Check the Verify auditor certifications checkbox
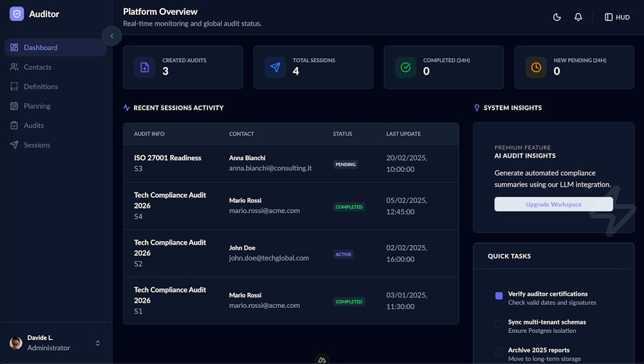Viewport: 644px width, 364px height. pyautogui.click(x=499, y=296)
